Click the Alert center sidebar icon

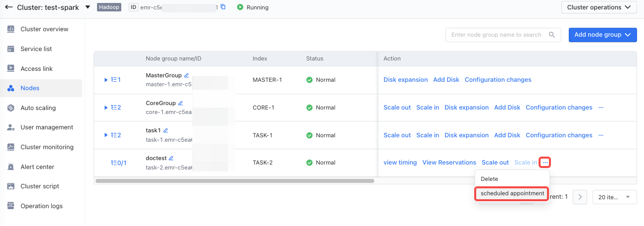[11, 167]
